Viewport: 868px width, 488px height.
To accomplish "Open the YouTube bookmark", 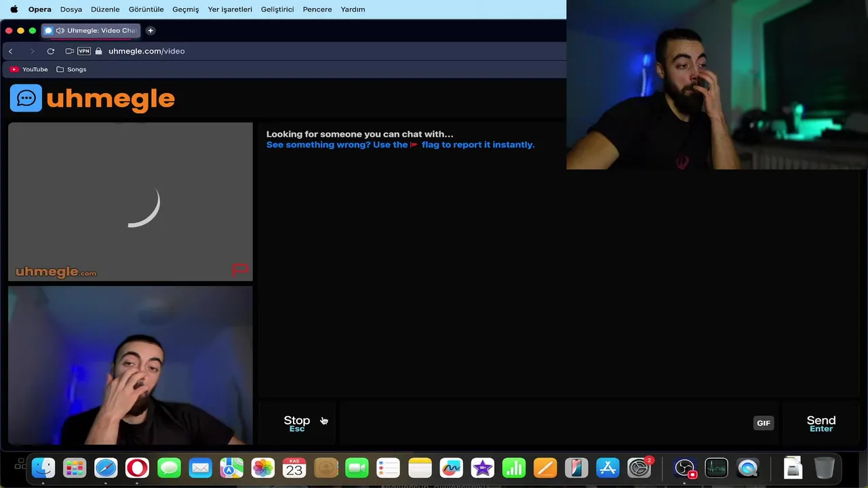I will [29, 69].
